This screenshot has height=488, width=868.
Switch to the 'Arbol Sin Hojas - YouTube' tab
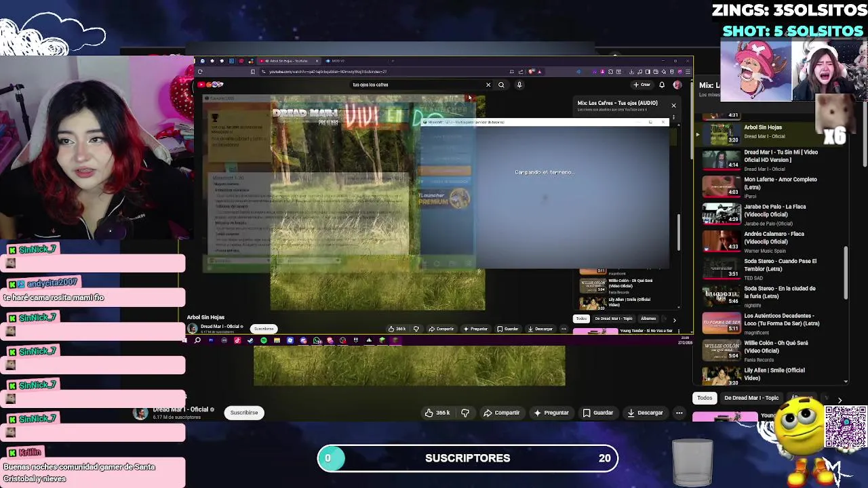point(288,61)
